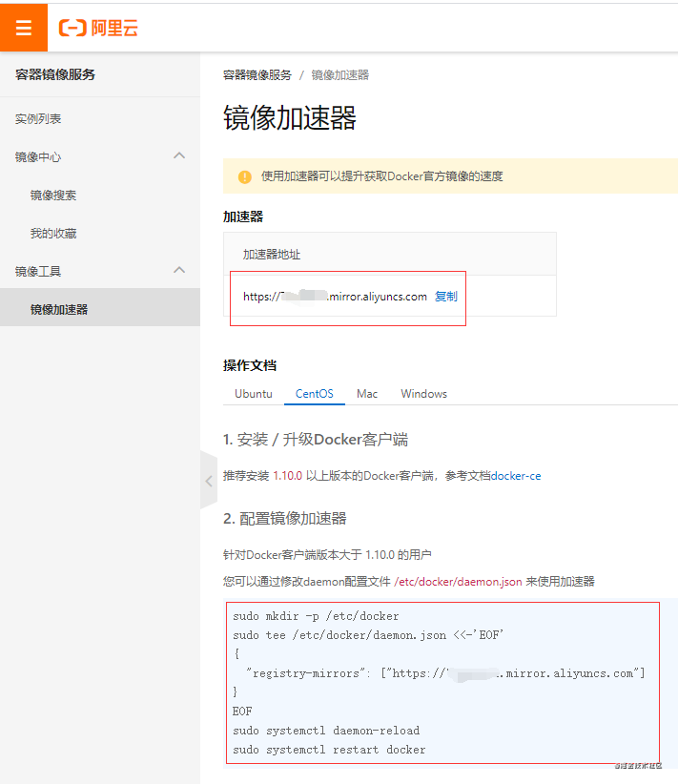Click the 操作文档 heading
678x784 pixels.
coord(250,365)
